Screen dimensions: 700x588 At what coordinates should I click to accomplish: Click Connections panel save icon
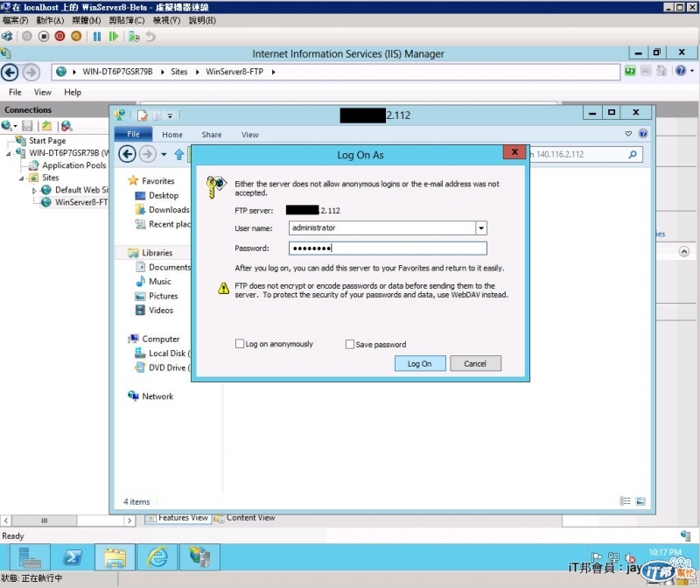point(27,126)
